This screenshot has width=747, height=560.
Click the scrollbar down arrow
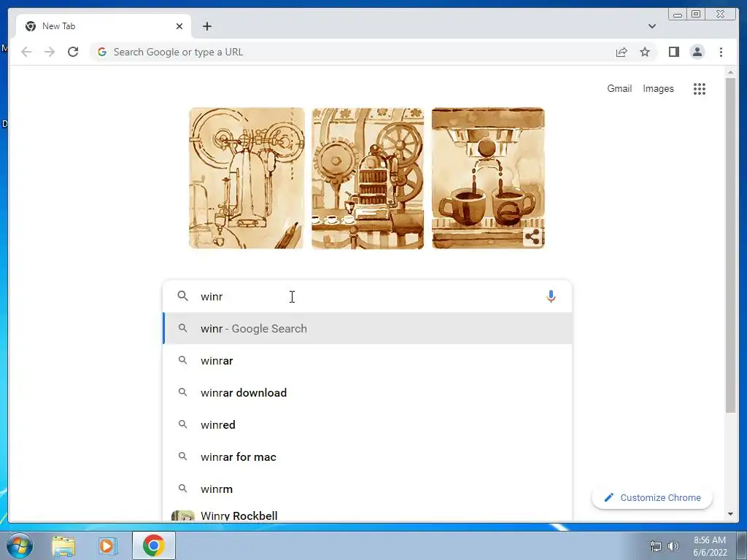(730, 514)
